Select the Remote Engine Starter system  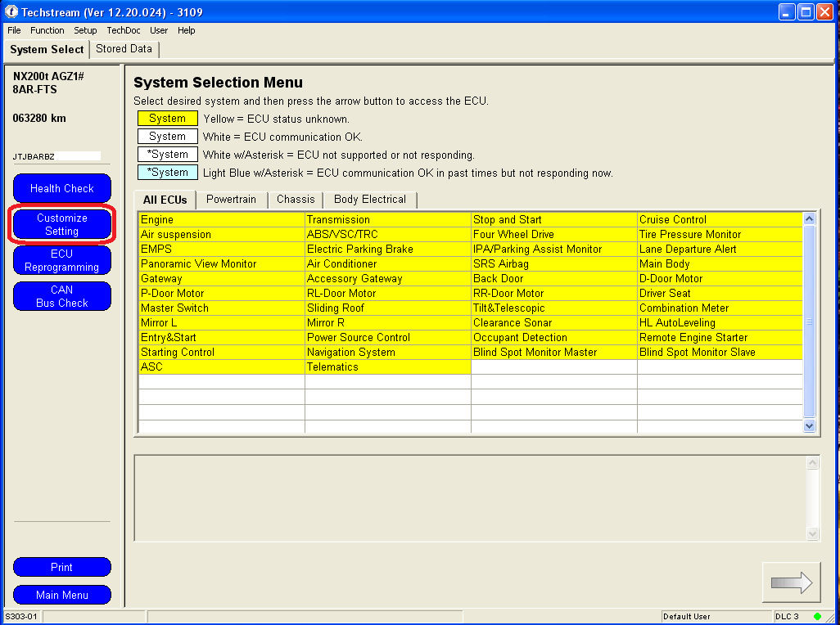click(x=720, y=337)
